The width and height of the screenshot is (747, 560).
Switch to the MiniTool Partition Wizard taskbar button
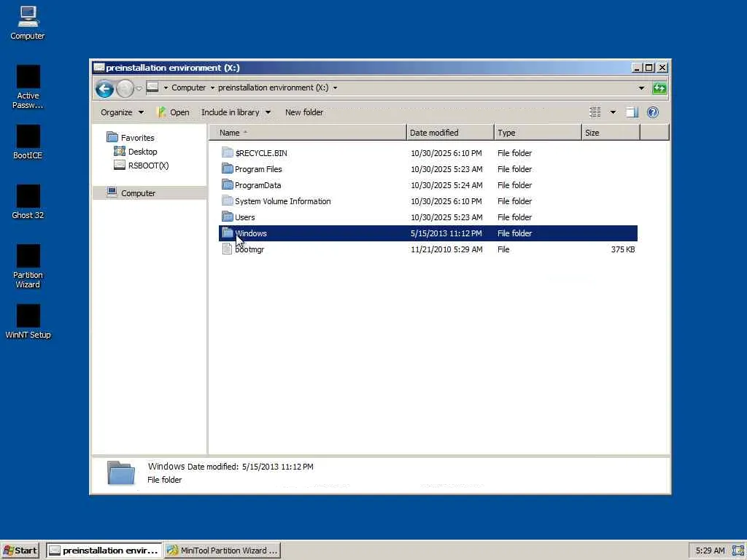point(222,551)
